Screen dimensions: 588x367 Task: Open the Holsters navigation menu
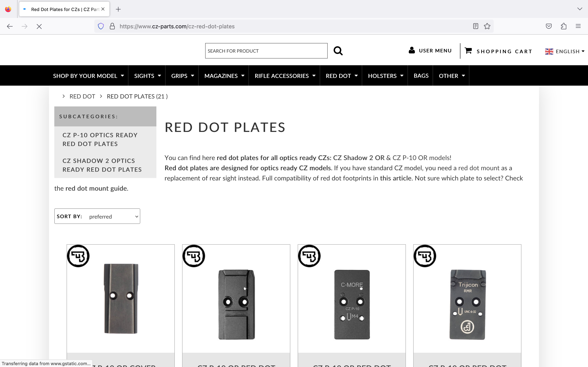385,76
